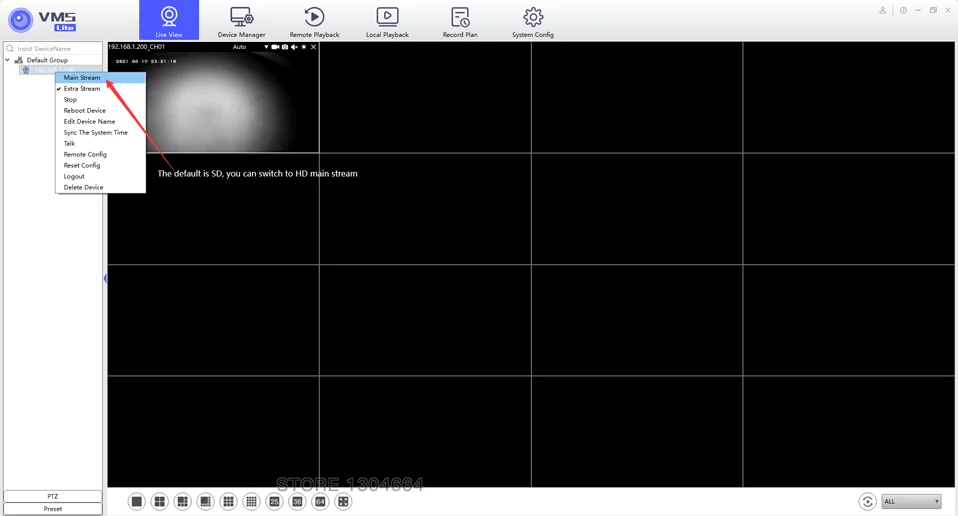This screenshot has height=516, width=958.
Task: Click the user account icon
Action: click(882, 10)
